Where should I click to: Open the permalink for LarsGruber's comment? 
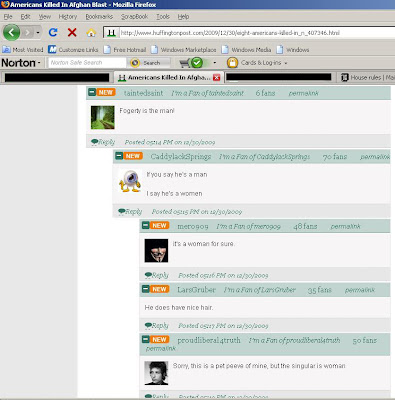coord(360,290)
